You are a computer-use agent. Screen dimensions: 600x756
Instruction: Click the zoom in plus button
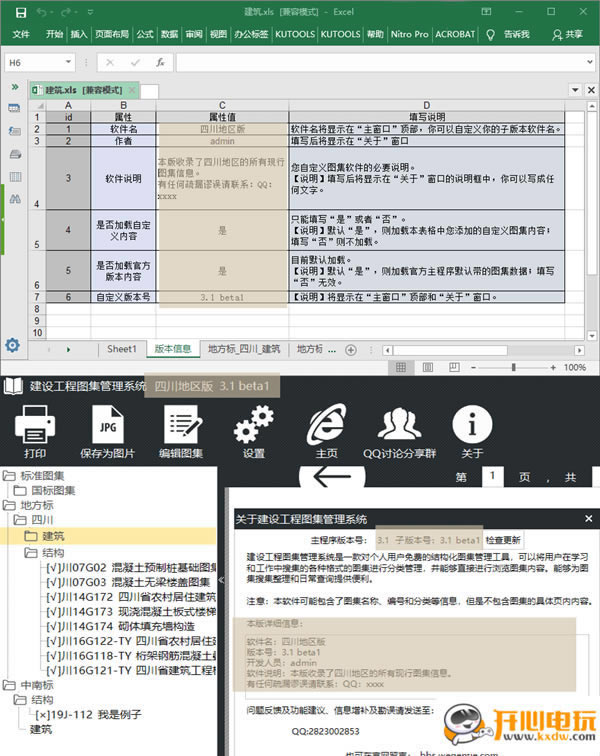553,367
